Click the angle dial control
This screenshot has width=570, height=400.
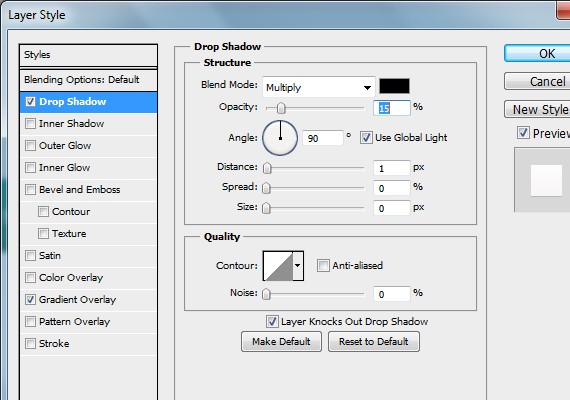tap(280, 138)
